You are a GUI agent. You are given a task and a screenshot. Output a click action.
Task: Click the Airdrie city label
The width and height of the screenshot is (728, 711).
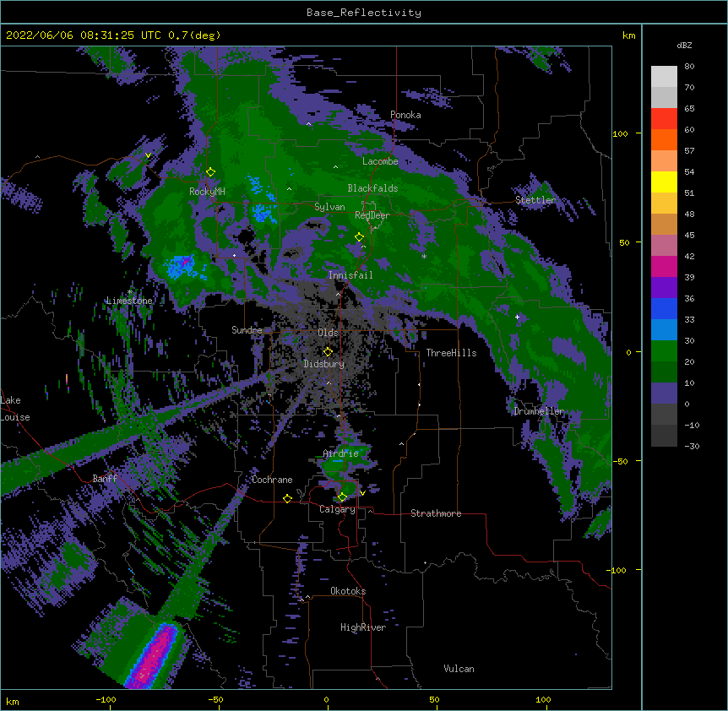pyautogui.click(x=341, y=453)
